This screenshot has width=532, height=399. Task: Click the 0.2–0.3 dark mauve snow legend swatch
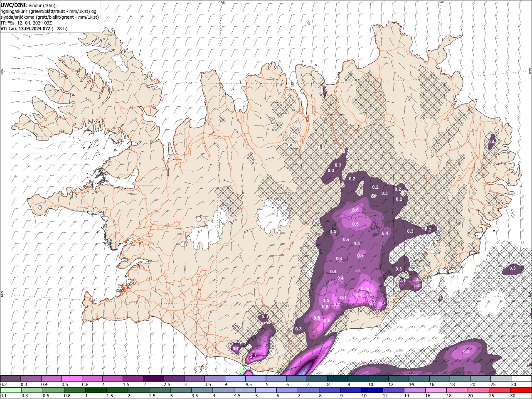(x=10, y=379)
